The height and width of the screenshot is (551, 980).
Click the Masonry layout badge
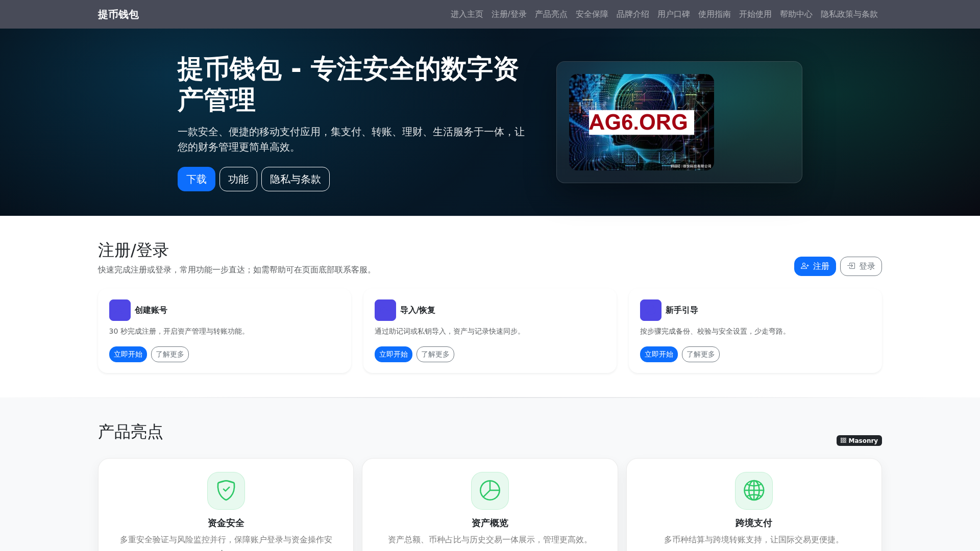[859, 440]
